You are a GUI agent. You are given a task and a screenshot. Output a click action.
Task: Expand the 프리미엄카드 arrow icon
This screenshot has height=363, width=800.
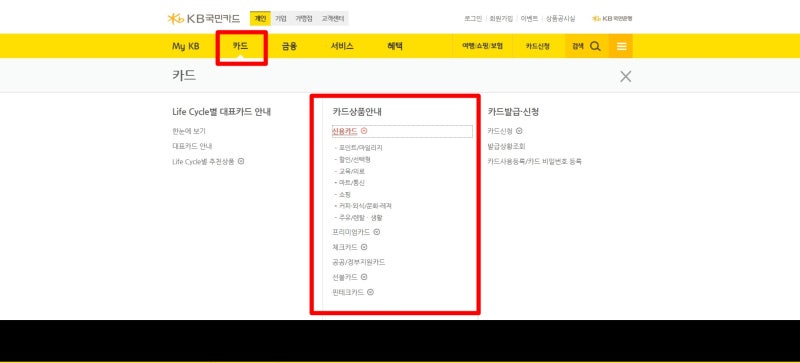click(377, 232)
